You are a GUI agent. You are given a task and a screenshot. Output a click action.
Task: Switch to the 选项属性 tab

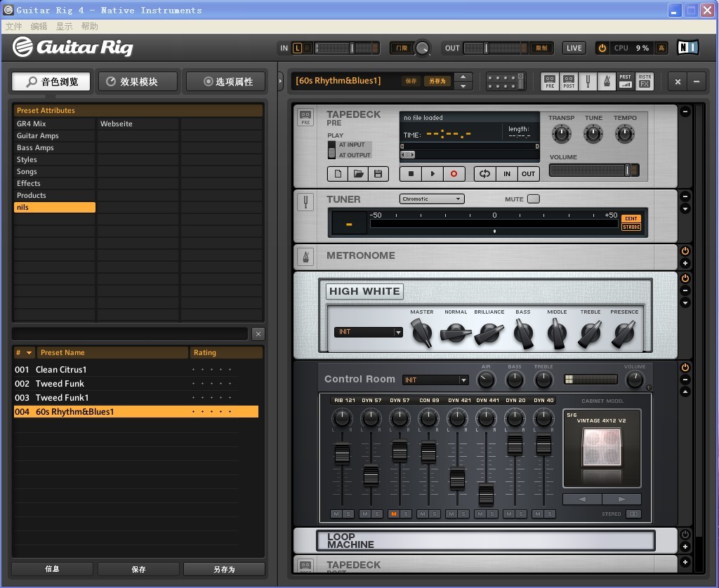point(226,81)
